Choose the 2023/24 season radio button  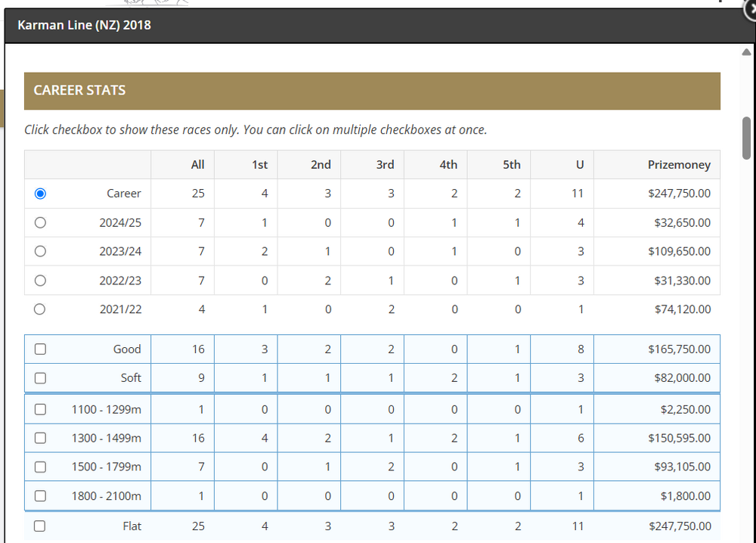coord(41,251)
